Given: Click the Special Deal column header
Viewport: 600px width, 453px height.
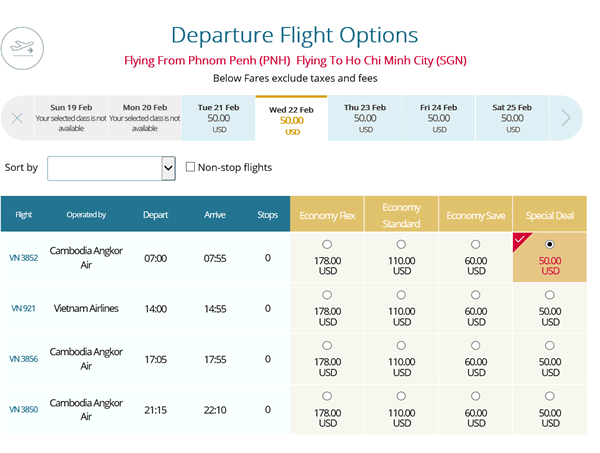Looking at the screenshot, I should (x=549, y=215).
